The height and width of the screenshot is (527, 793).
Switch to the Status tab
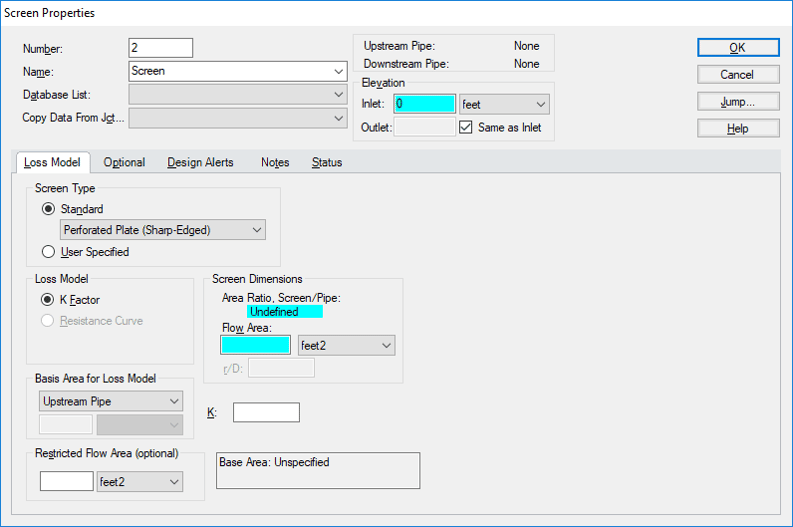[x=326, y=162]
